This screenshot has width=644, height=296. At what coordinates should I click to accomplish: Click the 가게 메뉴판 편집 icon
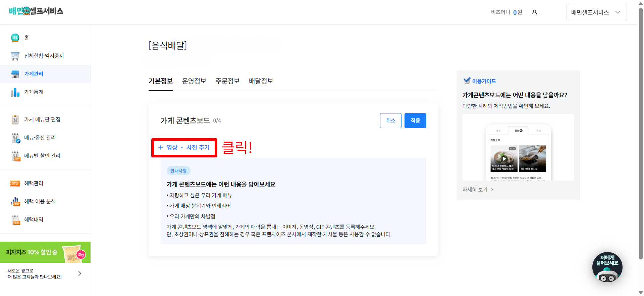tap(15, 119)
